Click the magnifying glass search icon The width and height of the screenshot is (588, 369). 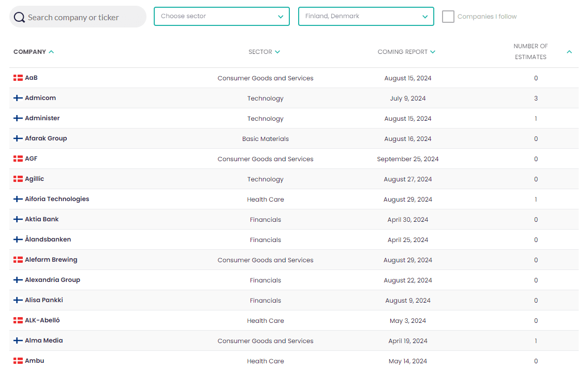[19, 17]
